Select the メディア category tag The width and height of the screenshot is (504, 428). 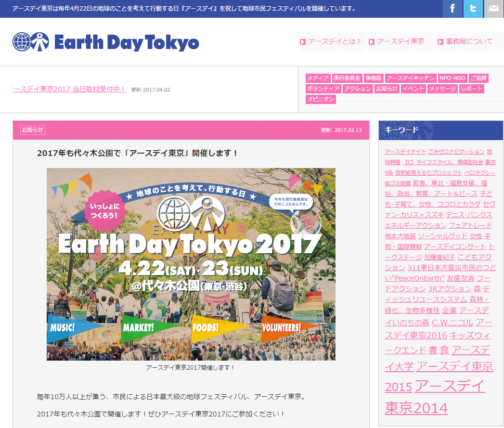318,78
